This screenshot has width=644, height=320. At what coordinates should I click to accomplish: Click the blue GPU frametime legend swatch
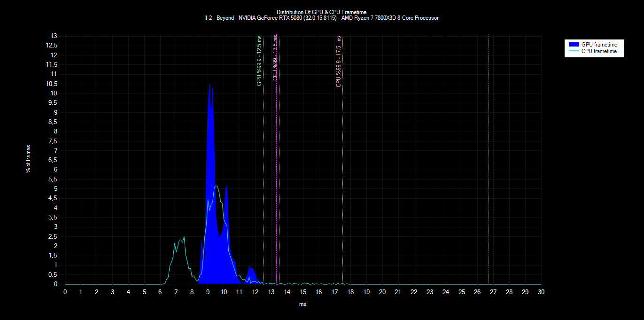[x=574, y=44]
